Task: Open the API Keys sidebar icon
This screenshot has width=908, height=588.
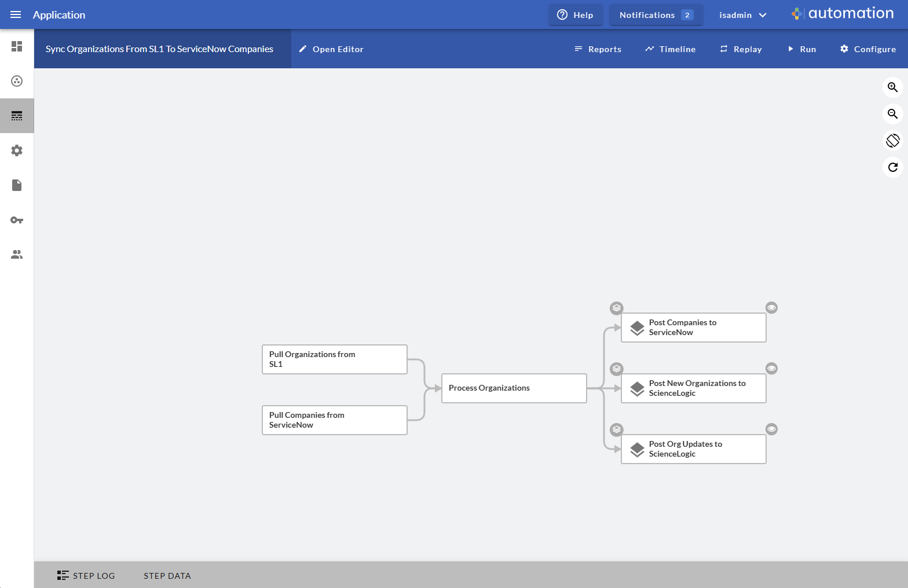Action: (x=17, y=220)
